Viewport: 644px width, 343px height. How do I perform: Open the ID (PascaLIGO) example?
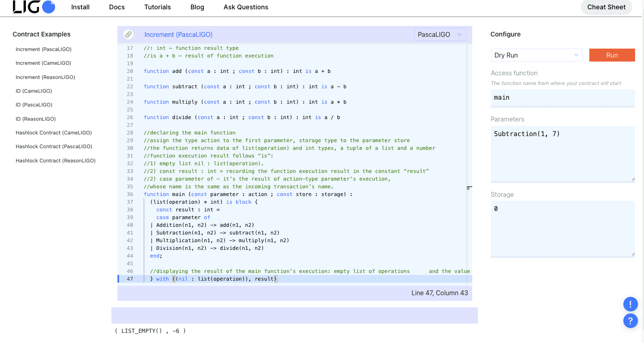point(34,105)
